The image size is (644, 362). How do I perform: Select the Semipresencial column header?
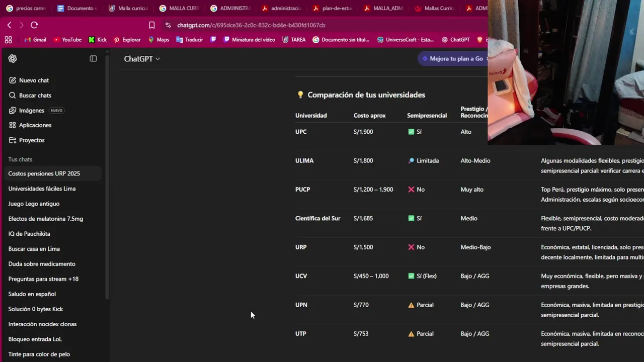point(427,116)
